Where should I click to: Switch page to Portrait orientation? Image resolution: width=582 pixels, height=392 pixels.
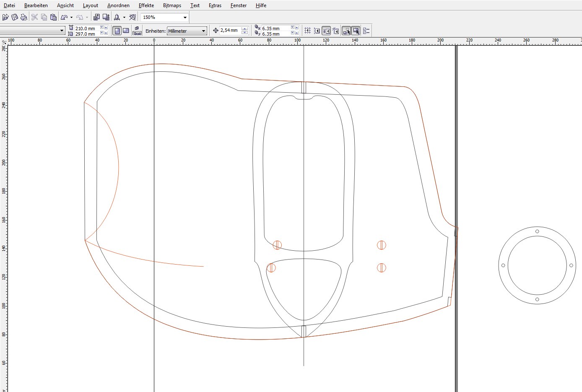[x=117, y=31]
